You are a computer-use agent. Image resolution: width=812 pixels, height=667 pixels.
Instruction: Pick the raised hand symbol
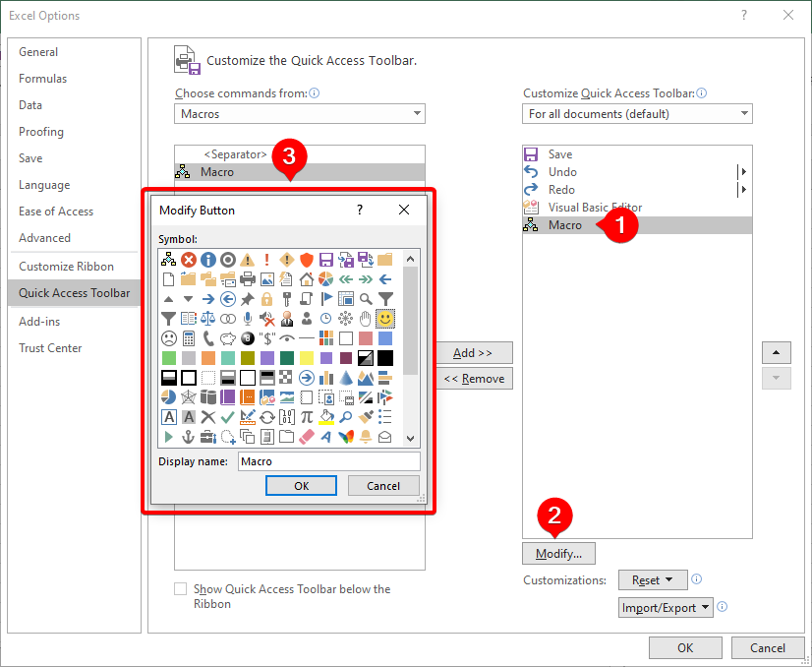coord(366,318)
